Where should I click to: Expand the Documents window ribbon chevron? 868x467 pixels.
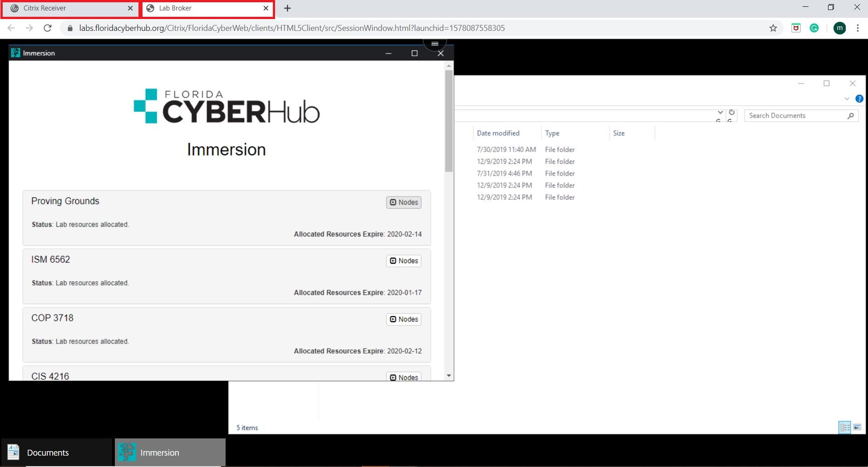coord(847,99)
